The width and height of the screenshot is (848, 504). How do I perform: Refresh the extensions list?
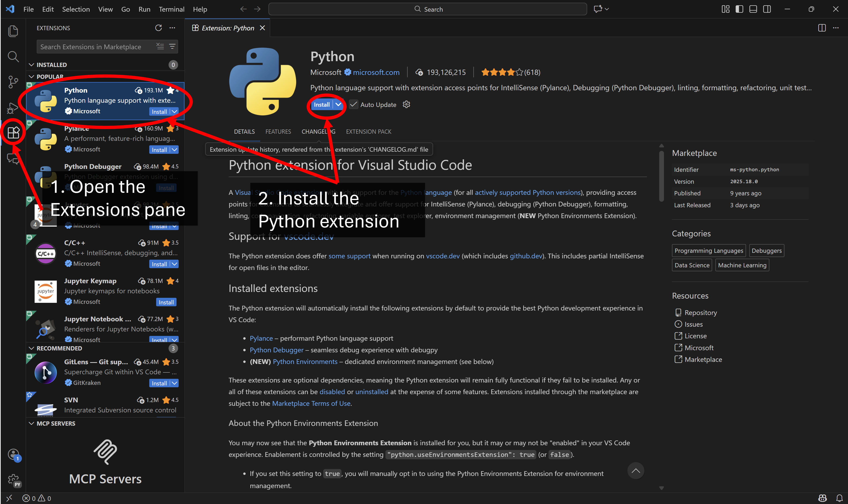point(158,28)
